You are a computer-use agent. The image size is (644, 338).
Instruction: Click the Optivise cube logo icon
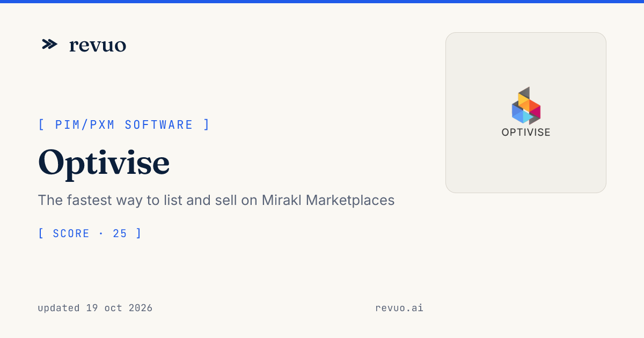pos(526,106)
